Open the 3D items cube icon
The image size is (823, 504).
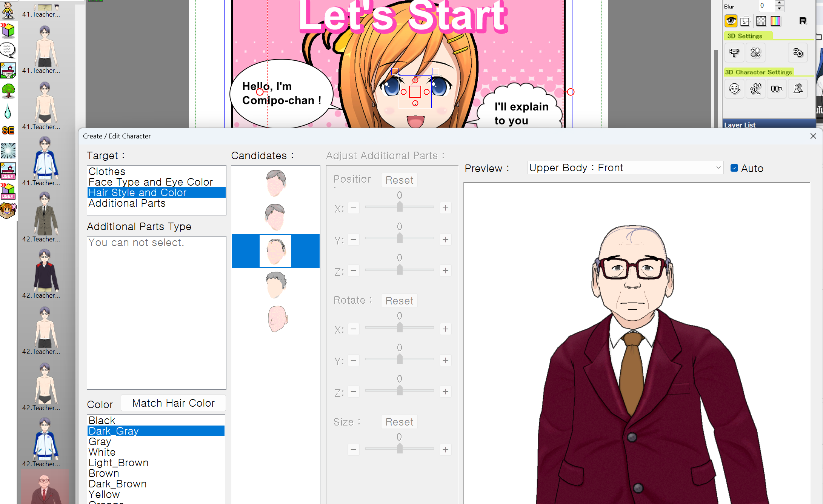tap(8, 31)
